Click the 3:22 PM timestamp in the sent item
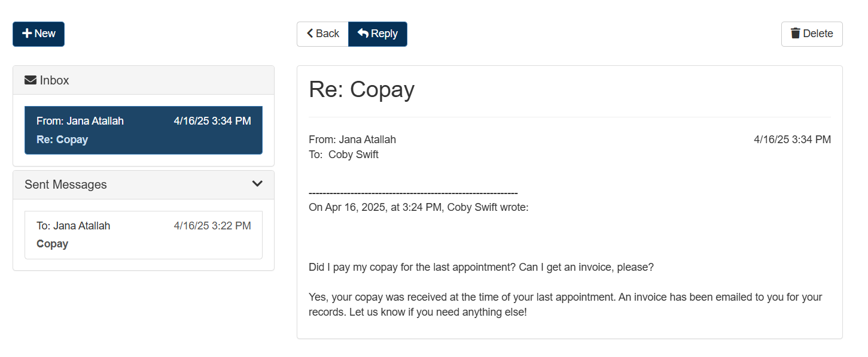 pyautogui.click(x=212, y=226)
